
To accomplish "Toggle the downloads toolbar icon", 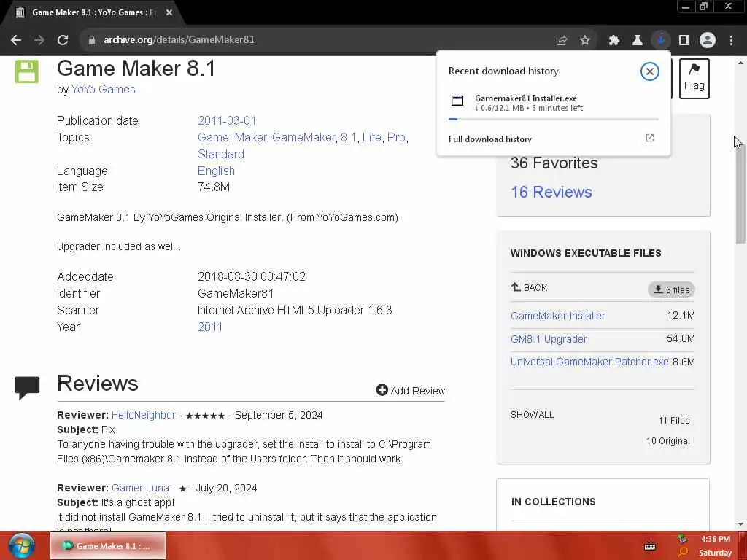I will 661,41.
